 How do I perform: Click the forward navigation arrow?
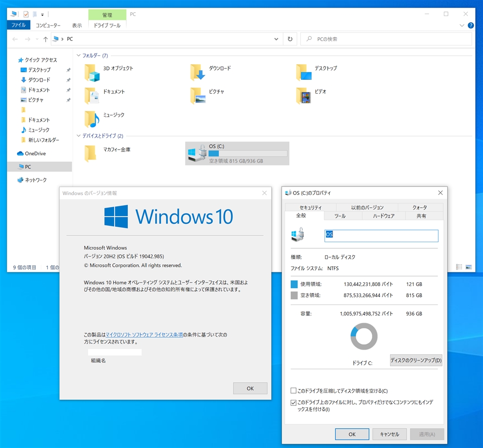pos(27,39)
